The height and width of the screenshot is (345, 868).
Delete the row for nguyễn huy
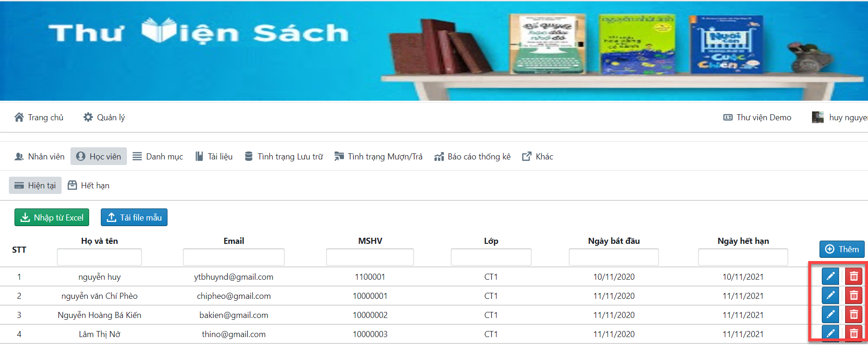[854, 276]
